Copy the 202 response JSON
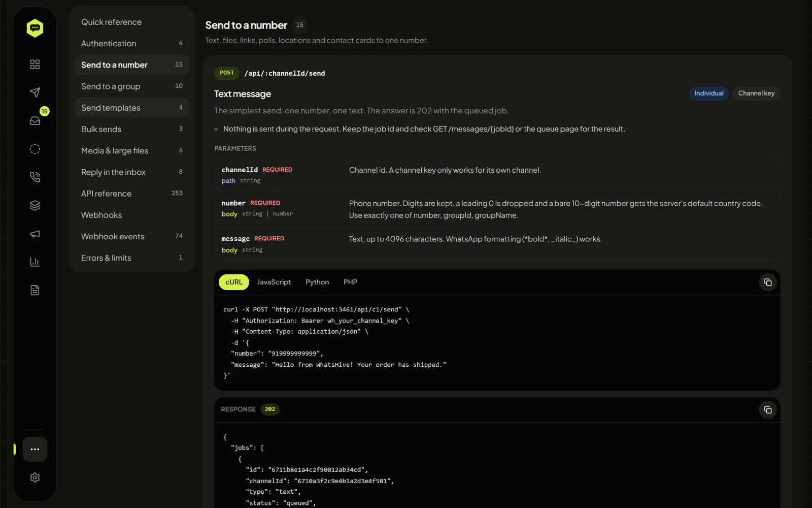Screen dimensions: 812x508 coord(768,409)
